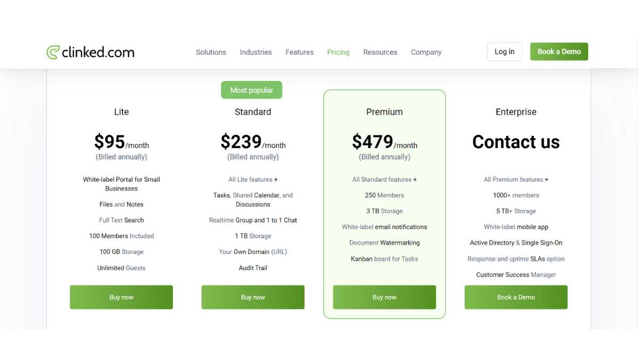
Task: Click the Kanban board for Tasks feature
Action: 384,259
